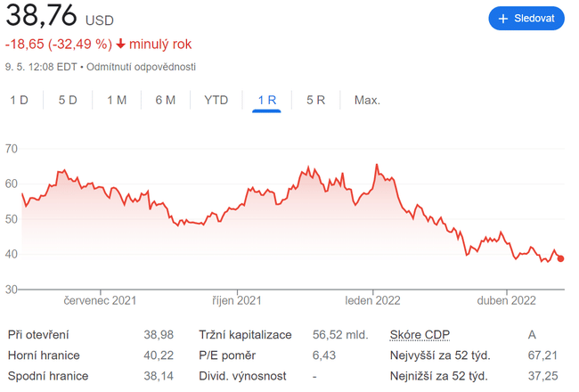Open the Odmítnutí odpovědnosti disclaimer link
Screen dimensions: 579x392
141,67
